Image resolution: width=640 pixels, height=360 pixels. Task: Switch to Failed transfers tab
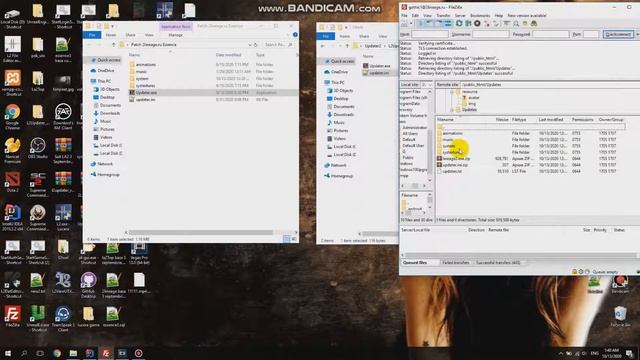(456, 262)
